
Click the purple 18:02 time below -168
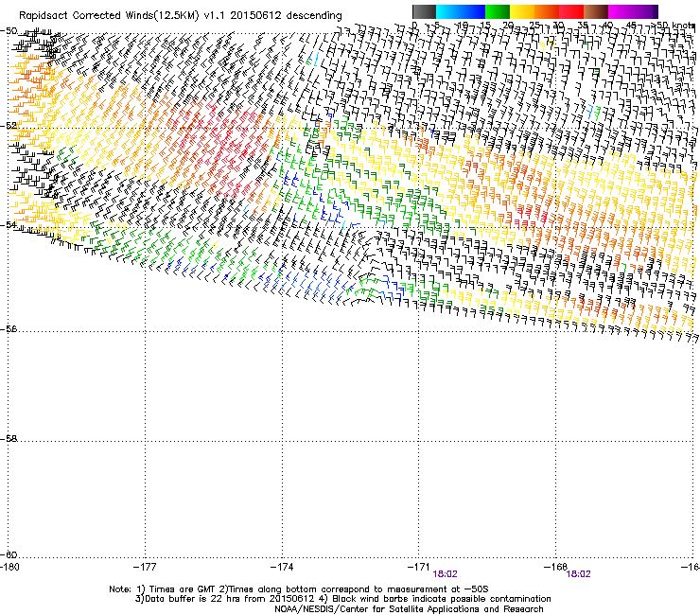pos(579,574)
